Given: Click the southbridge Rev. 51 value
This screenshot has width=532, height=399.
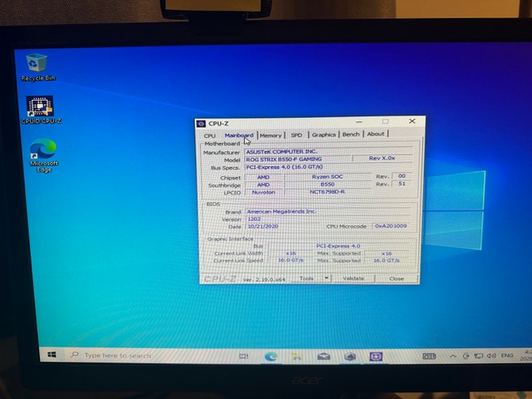Looking at the screenshot, I should click(401, 184).
